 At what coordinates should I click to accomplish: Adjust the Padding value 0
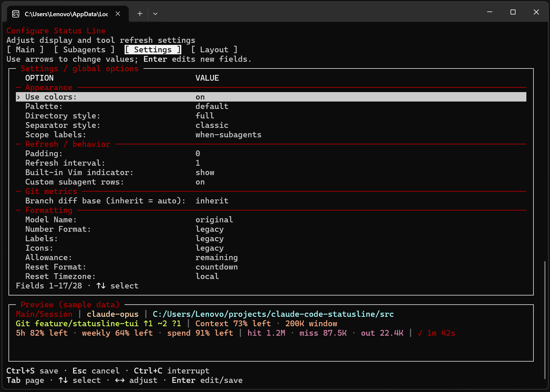coord(198,153)
